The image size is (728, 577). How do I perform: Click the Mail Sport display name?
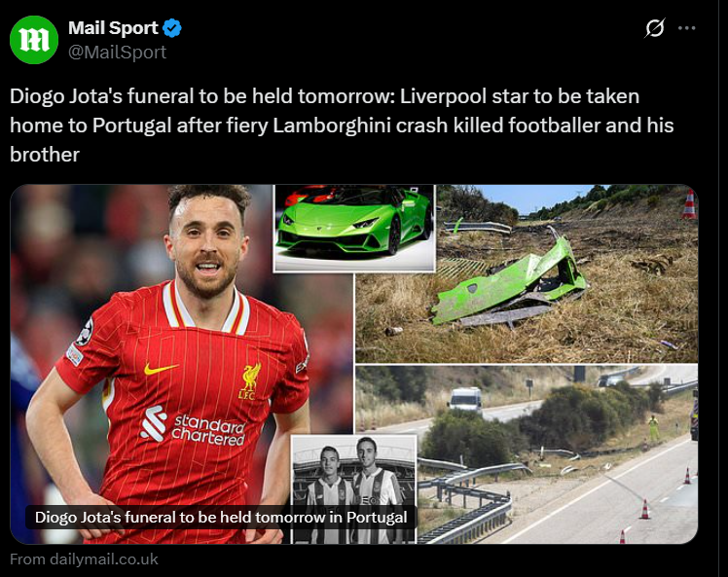click(113, 28)
